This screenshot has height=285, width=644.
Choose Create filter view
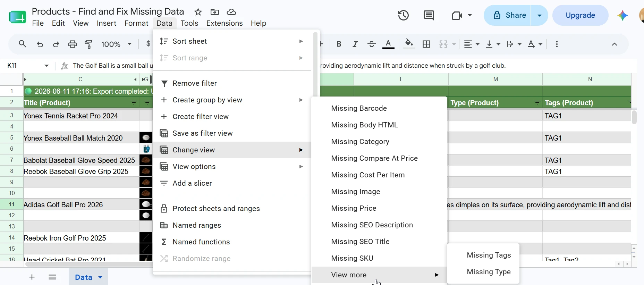[232, 117]
